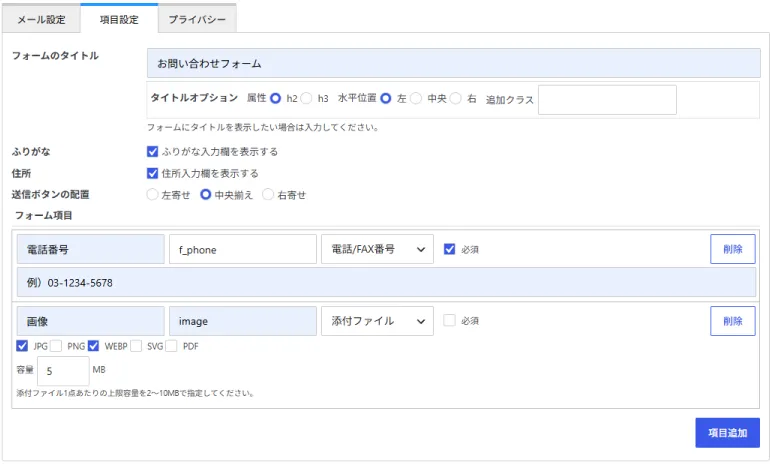This screenshot has width=770, height=470.
Task: Edit the 例）03-1234-5678 placeholder field
Action: pyautogui.click(x=386, y=282)
